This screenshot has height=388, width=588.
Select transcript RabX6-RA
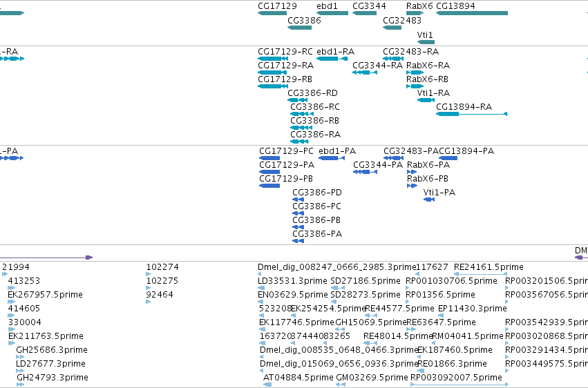(x=415, y=72)
